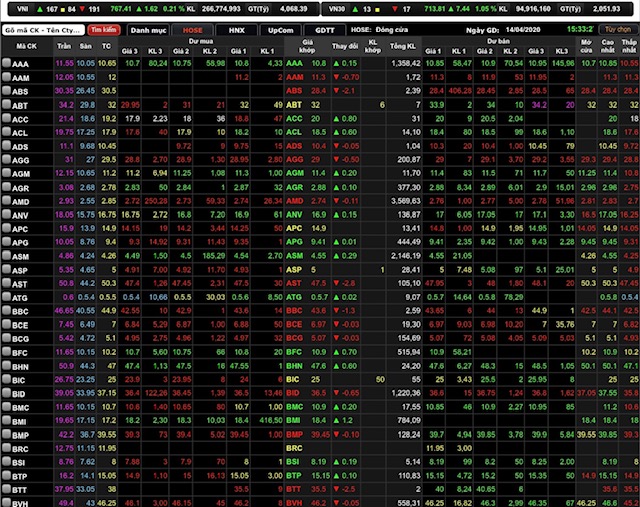
Task: Check the box next to AGG
Action: point(6,159)
